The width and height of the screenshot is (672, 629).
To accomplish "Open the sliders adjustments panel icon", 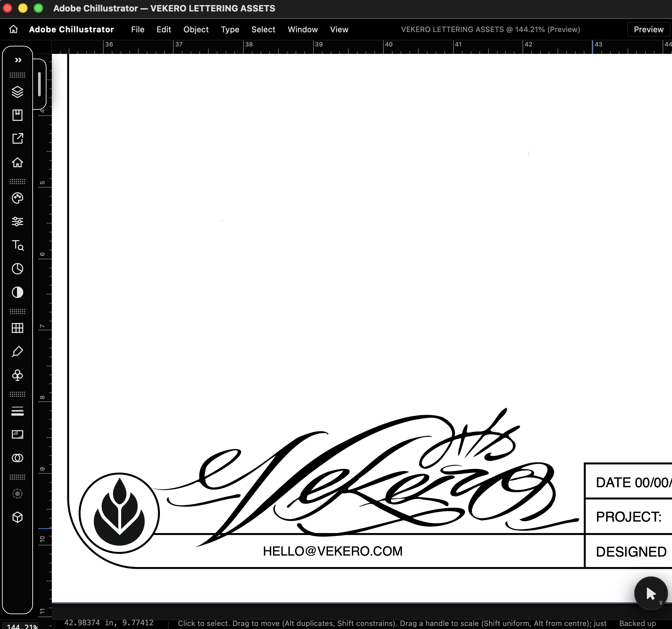I will point(18,222).
